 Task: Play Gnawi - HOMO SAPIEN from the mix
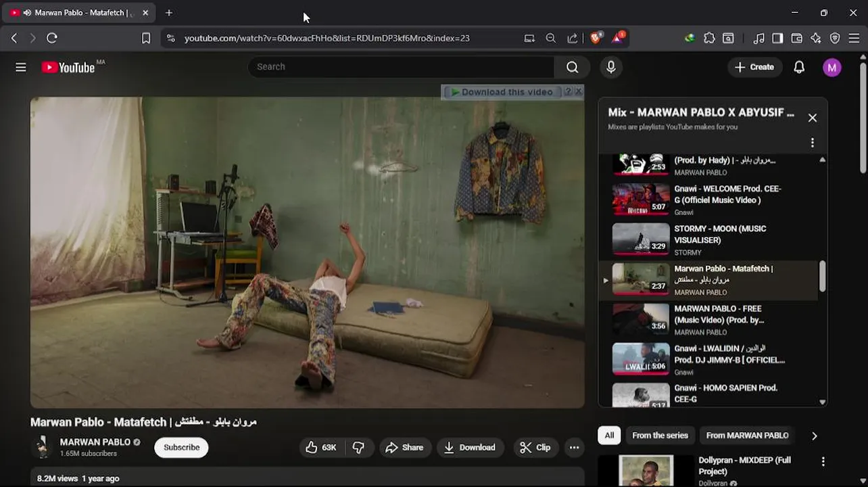[x=710, y=394]
